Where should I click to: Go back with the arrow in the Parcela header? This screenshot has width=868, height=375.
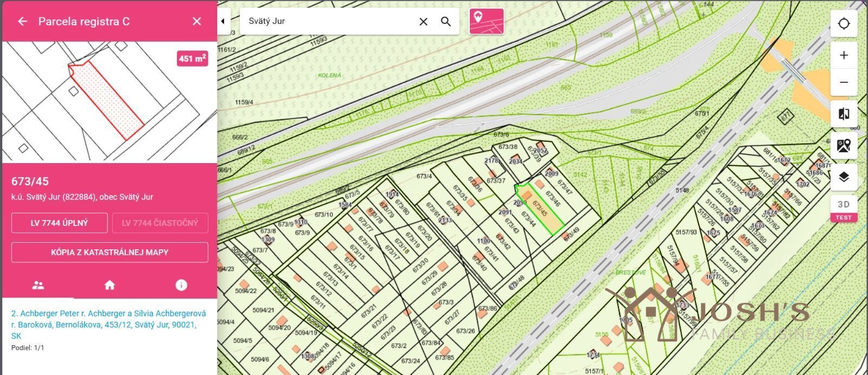(x=22, y=21)
